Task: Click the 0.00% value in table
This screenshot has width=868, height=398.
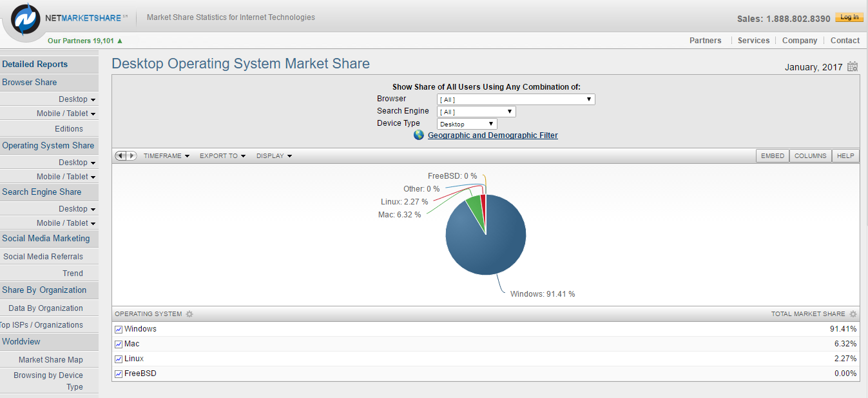Action: (845, 373)
